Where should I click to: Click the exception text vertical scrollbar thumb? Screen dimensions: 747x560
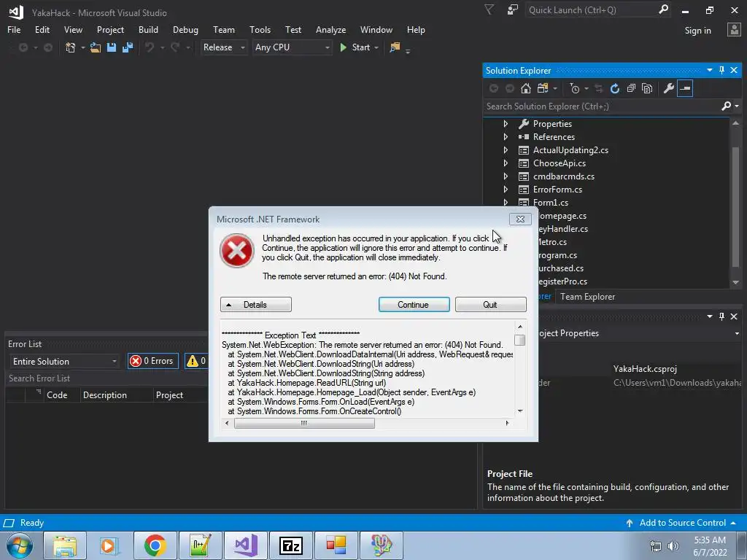(x=520, y=340)
